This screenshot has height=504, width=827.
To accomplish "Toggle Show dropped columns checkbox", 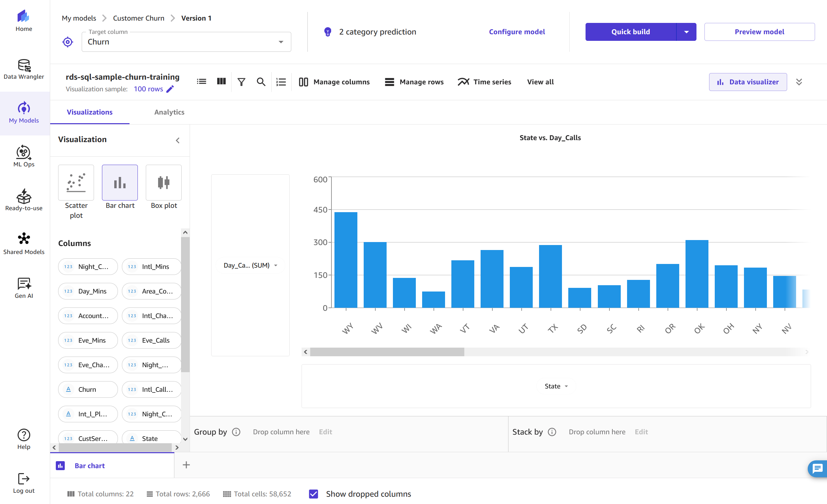I will pos(313,494).
